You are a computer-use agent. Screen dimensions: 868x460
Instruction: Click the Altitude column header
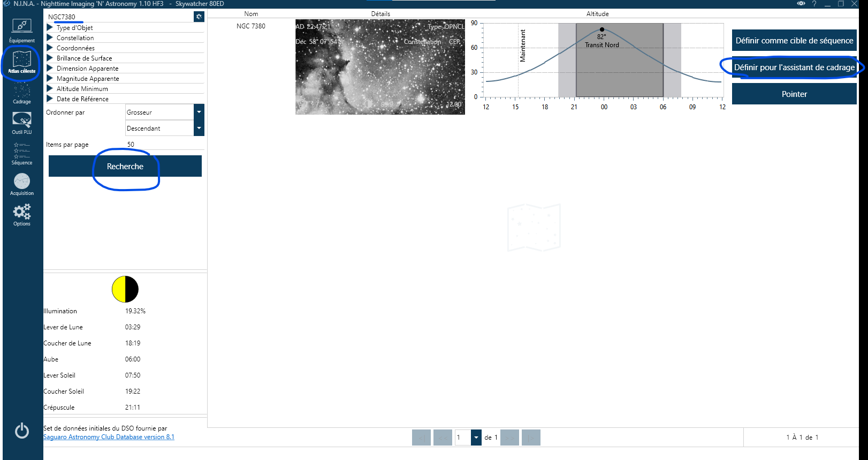coord(598,14)
